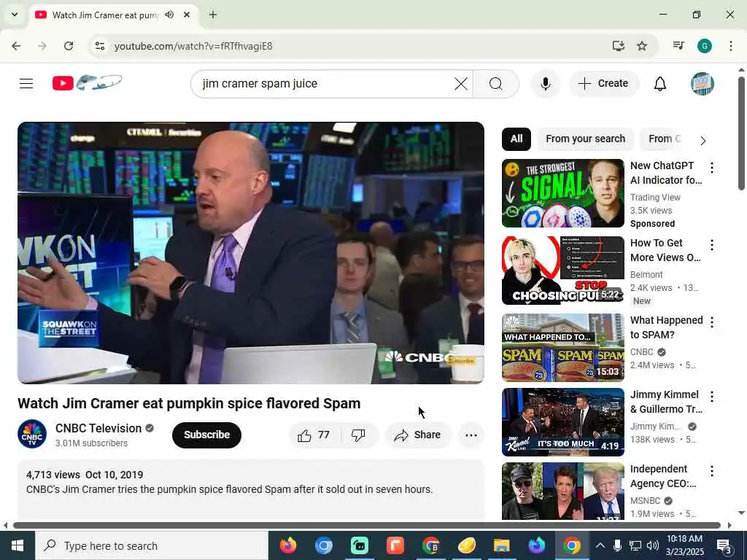Open options for New ChatGPT AI Indicator video

711,168
